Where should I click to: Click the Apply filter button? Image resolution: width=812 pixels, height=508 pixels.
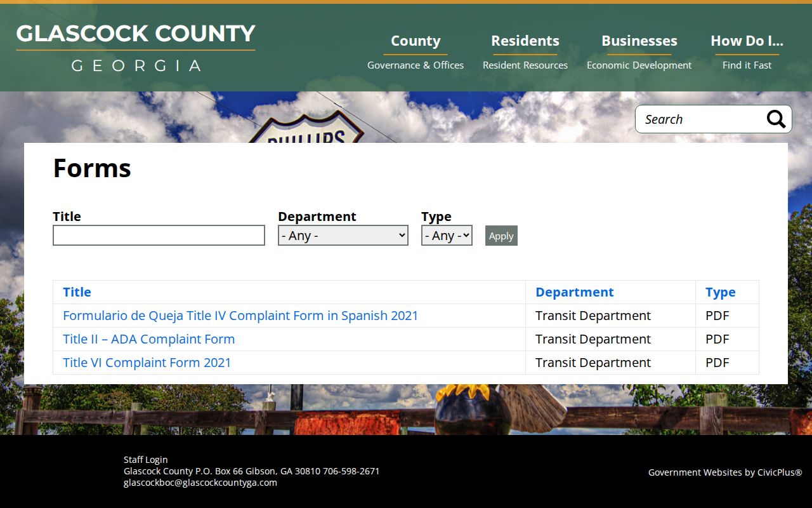(x=501, y=236)
